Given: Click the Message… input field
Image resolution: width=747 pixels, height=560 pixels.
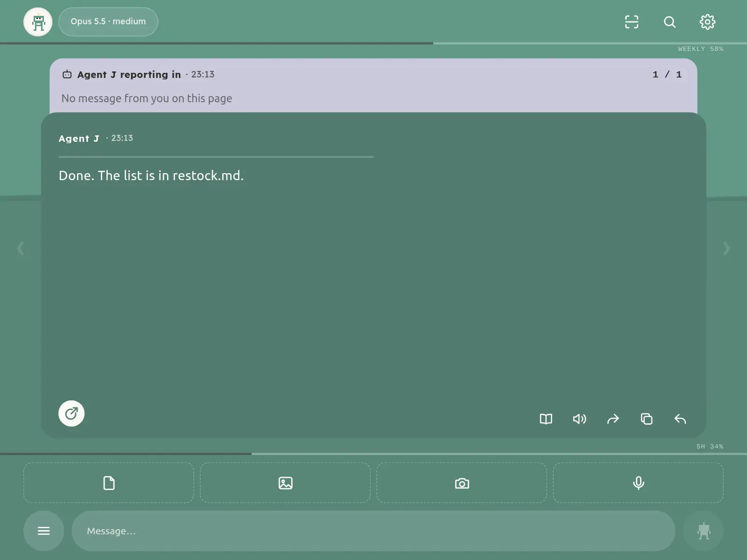Looking at the screenshot, I should pyautogui.click(x=373, y=531).
